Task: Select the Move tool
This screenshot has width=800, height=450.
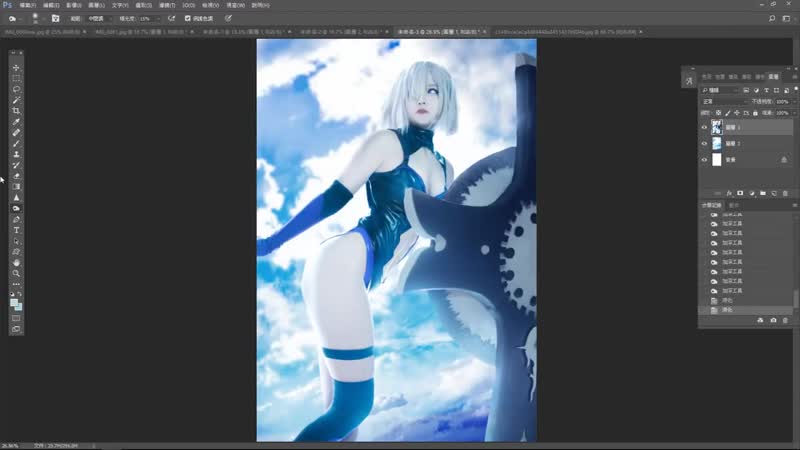Action: click(16, 67)
